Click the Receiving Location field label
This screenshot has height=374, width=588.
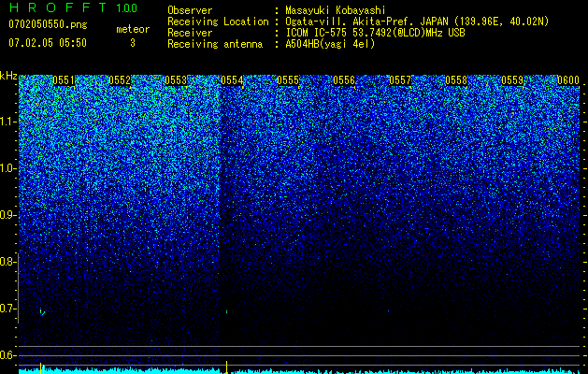click(x=218, y=22)
